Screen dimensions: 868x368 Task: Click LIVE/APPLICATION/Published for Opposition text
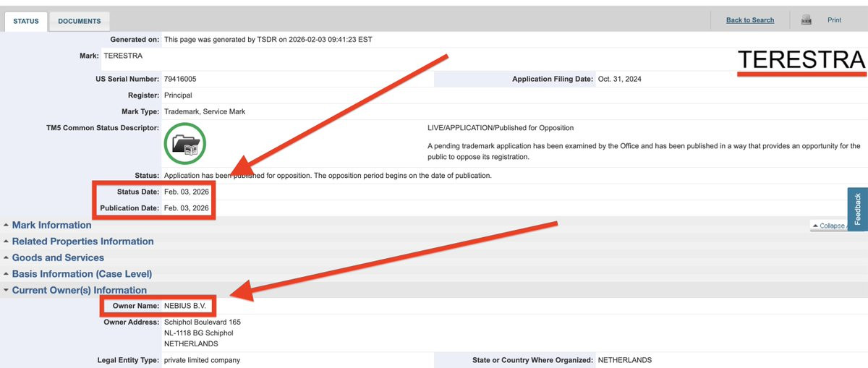click(x=501, y=128)
